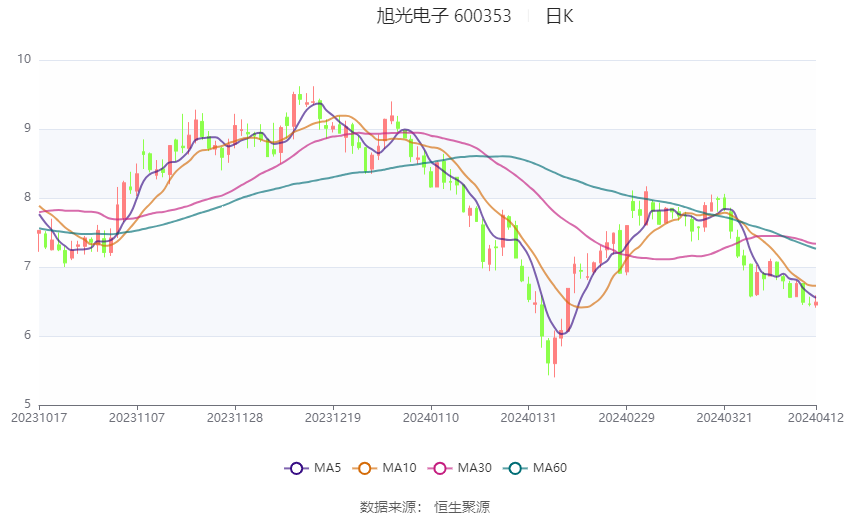Toggle the MA30 legend text label
This screenshot has width=850, height=517.
[x=473, y=467]
